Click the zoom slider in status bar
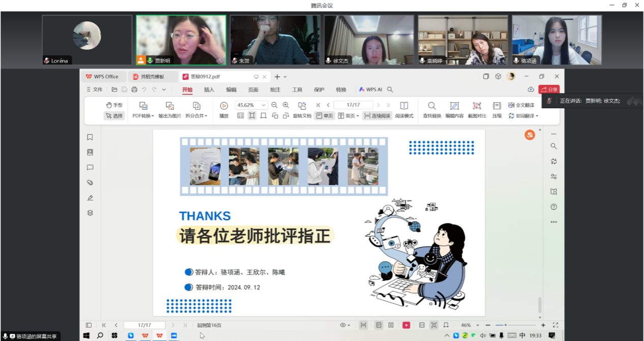Image resolution: width=644 pixels, height=341 pixels. [515, 325]
